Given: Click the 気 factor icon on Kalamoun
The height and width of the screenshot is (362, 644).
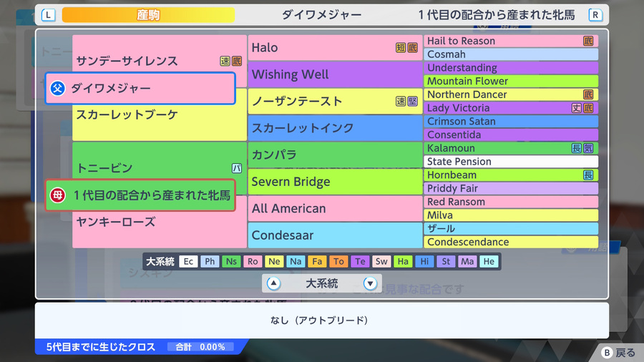Looking at the screenshot, I should (x=589, y=148).
